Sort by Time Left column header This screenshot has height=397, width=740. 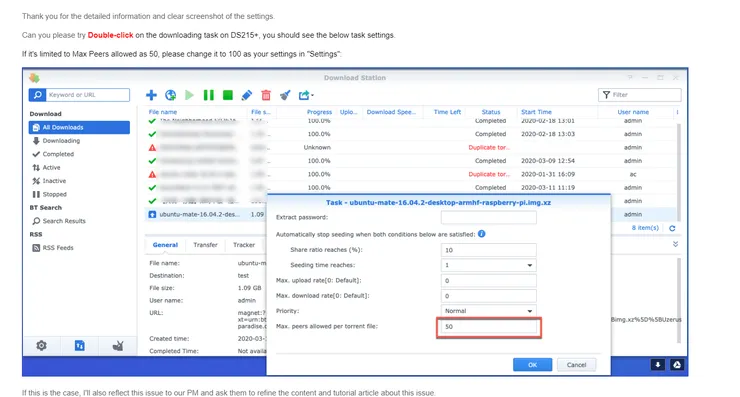(447, 112)
